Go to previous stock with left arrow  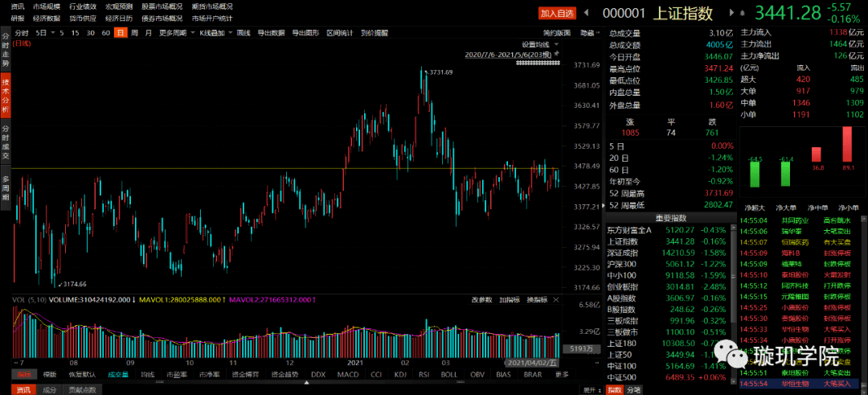[588, 13]
